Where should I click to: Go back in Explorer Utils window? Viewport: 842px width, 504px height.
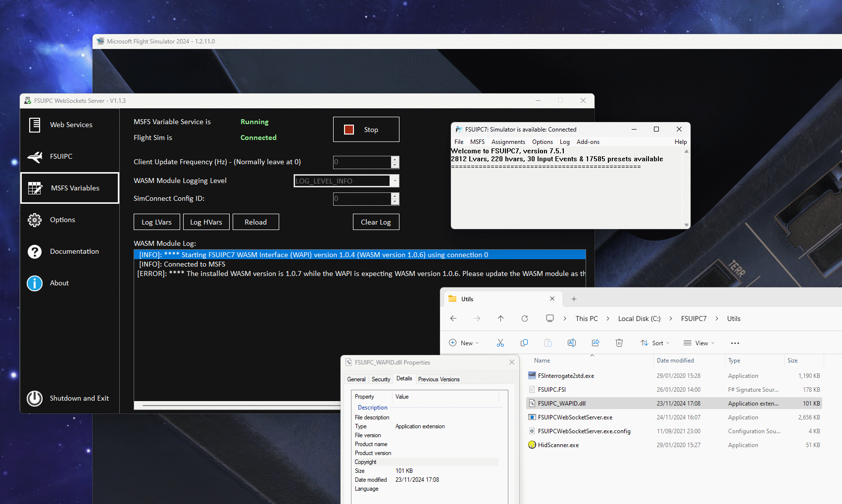453,319
